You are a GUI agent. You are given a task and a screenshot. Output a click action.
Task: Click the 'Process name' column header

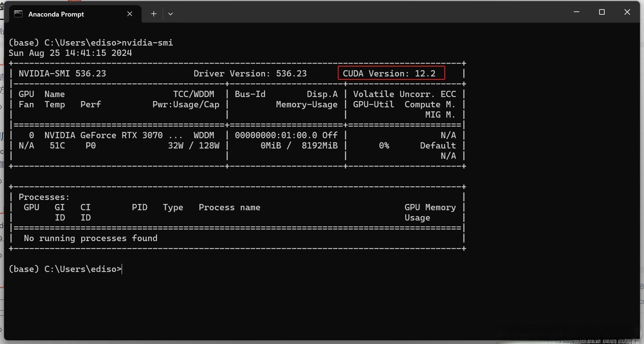point(229,207)
